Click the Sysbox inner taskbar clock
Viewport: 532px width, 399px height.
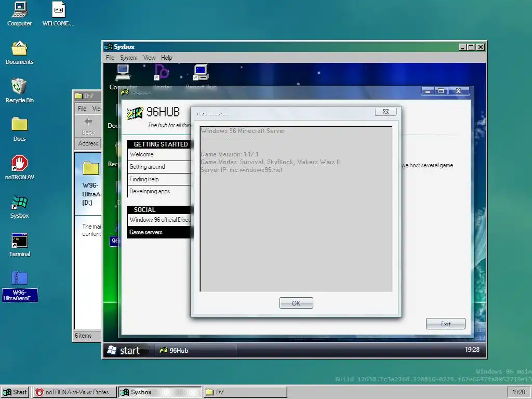point(472,350)
